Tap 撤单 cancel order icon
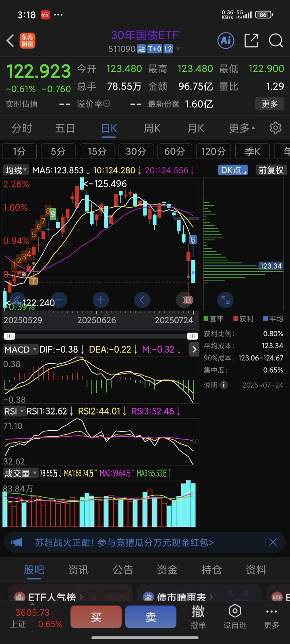The width and height of the screenshot is (290, 644). point(198,617)
